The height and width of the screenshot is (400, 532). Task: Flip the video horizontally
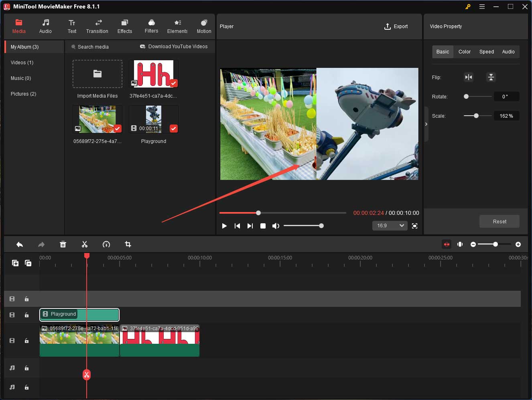click(x=469, y=77)
